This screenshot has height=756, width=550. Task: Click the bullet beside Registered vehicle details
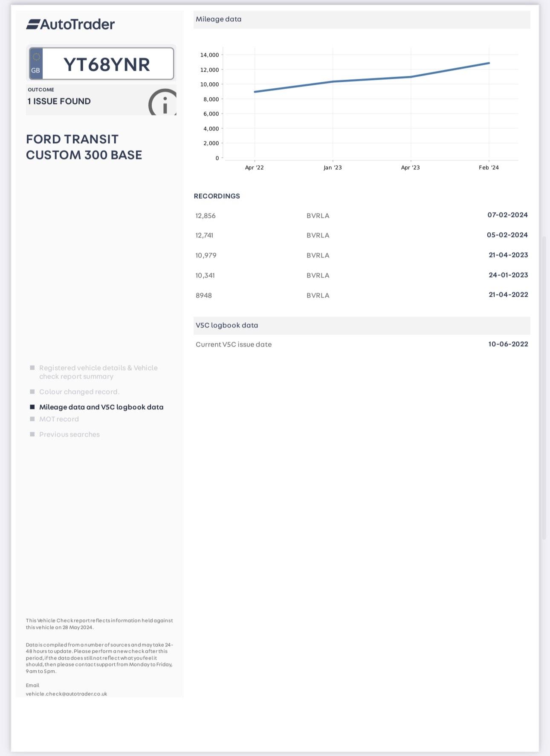[x=32, y=368]
